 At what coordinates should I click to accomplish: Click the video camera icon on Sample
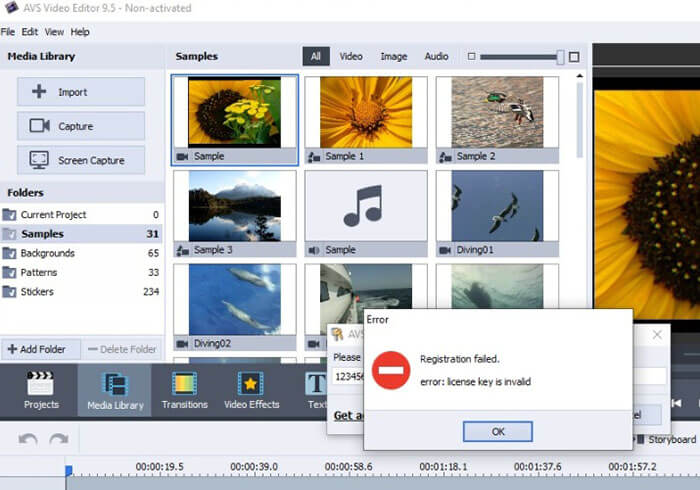tap(182, 157)
